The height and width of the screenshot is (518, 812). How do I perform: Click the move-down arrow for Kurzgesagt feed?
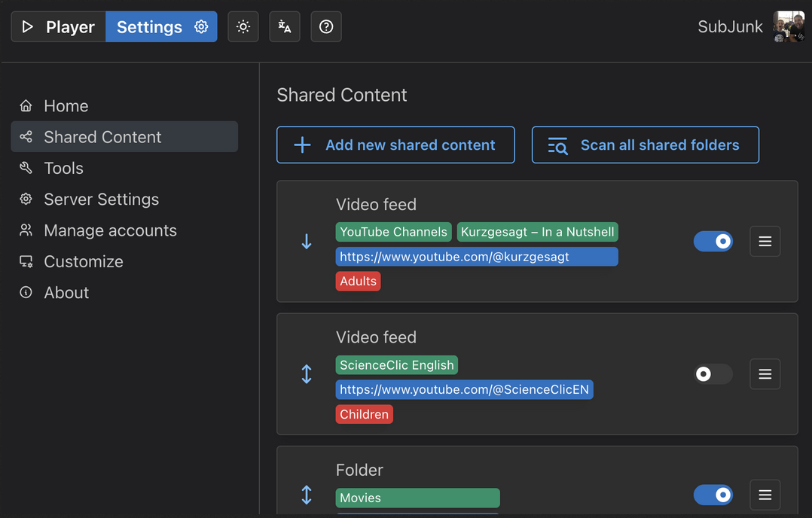(307, 241)
